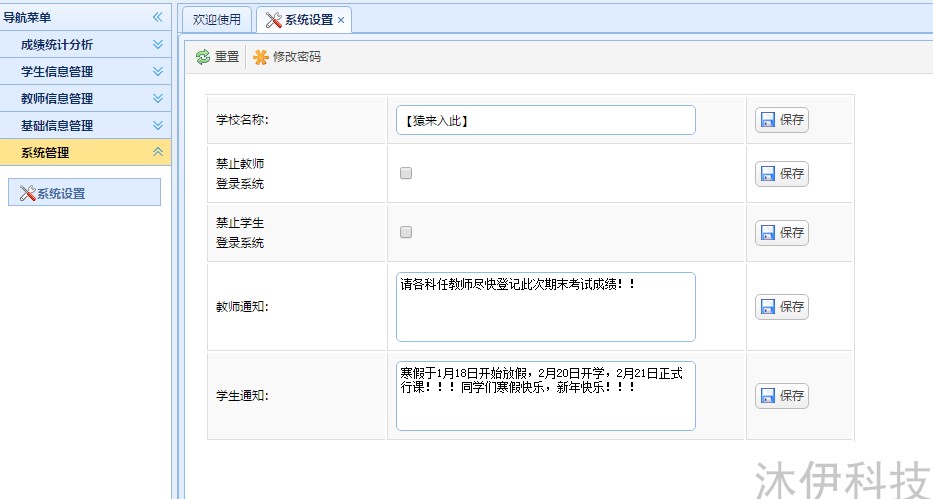933x499 pixels.
Task: Toggle the ban teacher login checkbox
Action: (x=406, y=173)
